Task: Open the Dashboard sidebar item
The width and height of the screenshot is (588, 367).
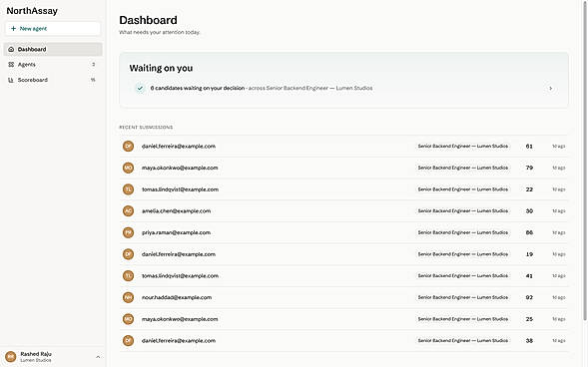Action: pyautogui.click(x=53, y=49)
